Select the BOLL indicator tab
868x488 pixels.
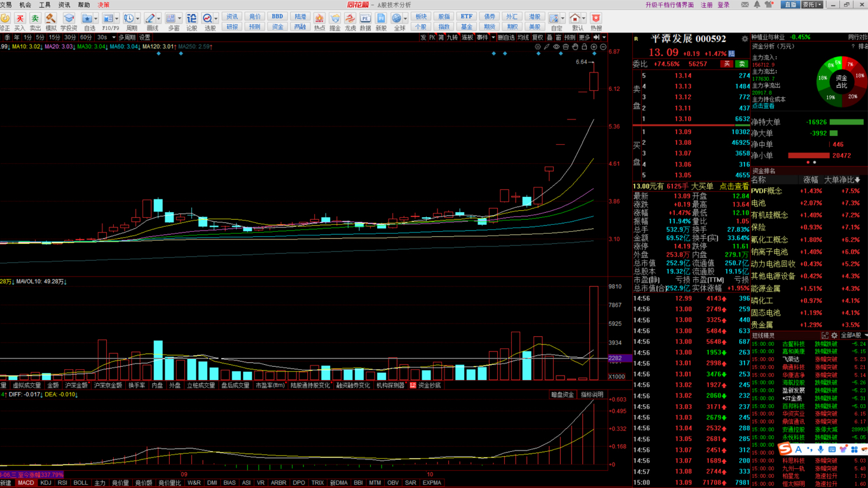[81, 483]
